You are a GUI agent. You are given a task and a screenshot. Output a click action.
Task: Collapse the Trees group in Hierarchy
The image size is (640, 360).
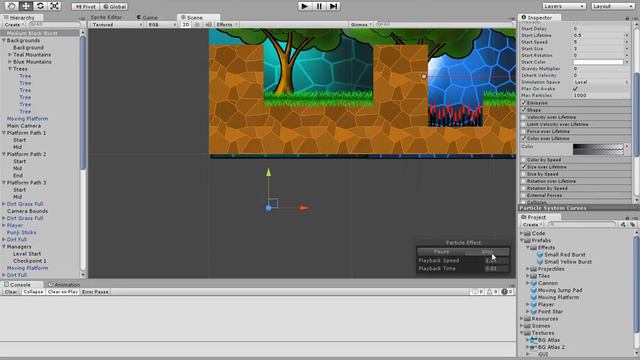tap(10, 69)
